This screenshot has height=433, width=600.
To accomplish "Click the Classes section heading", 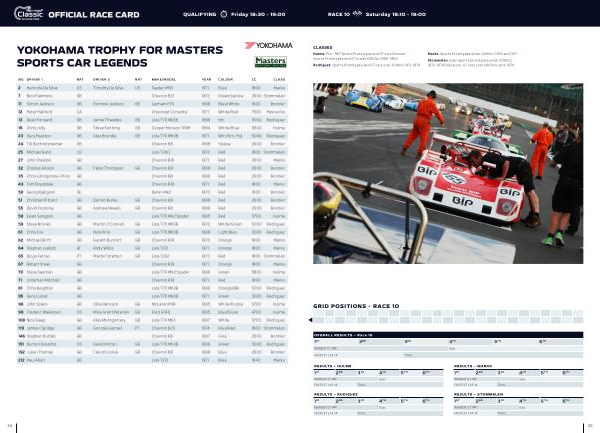I will (323, 47).
